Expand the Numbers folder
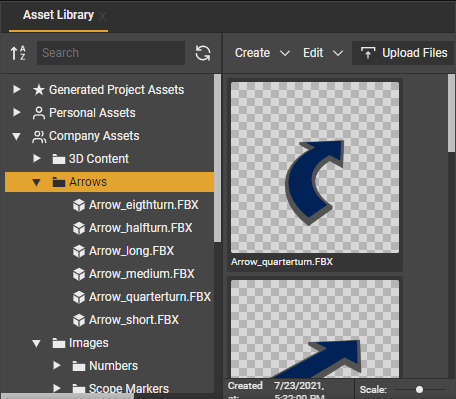This screenshot has height=399, width=456. coord(57,365)
